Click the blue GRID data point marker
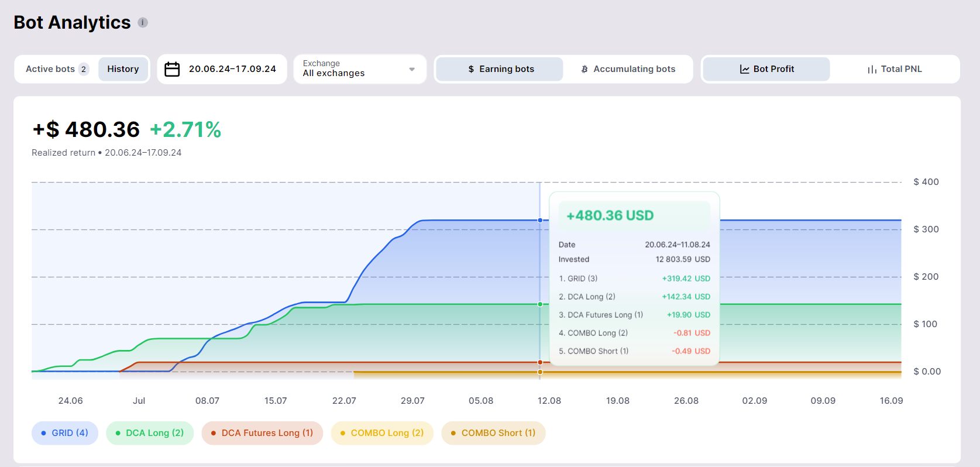This screenshot has height=467, width=980. 540,221
